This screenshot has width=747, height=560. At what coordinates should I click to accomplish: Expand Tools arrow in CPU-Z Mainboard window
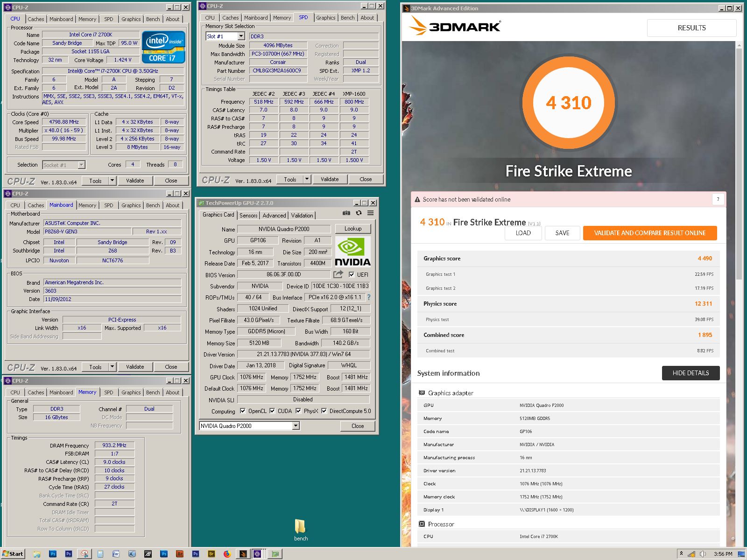(x=112, y=367)
